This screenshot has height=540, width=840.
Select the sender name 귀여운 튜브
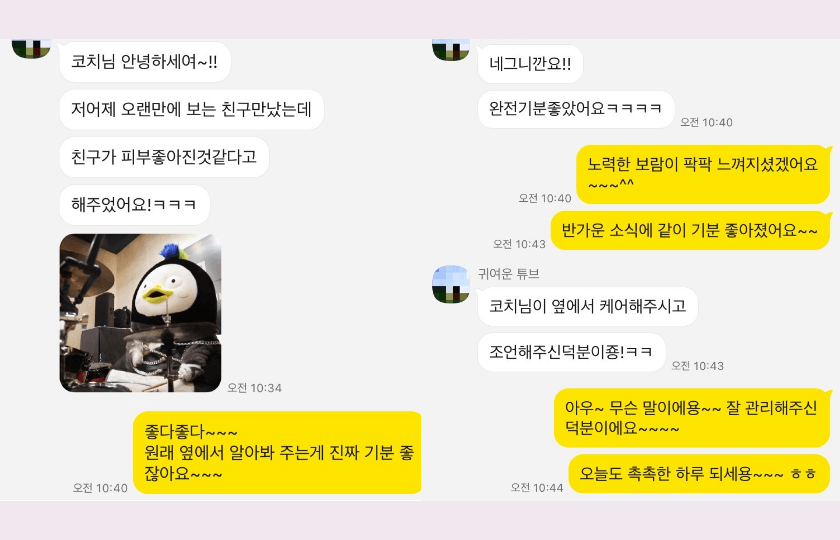tap(508, 274)
